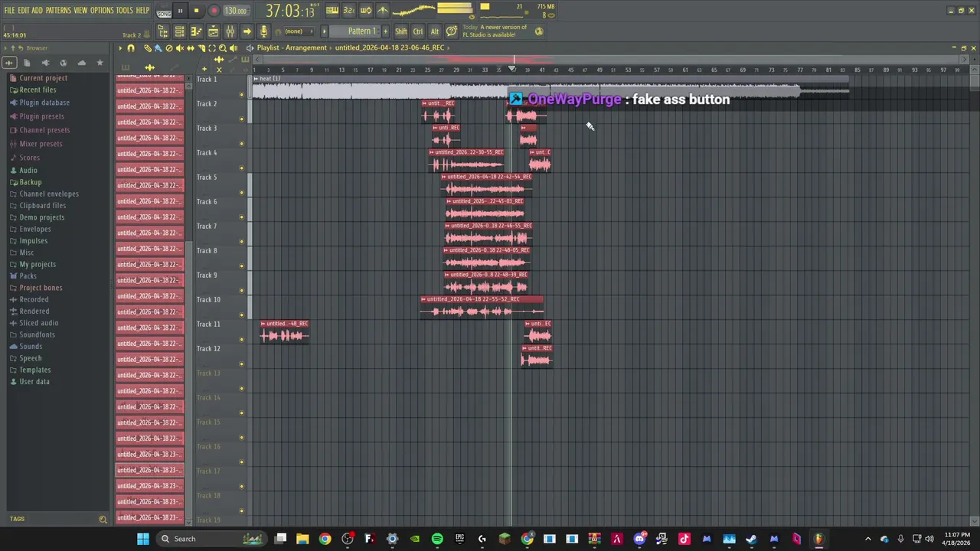Click the microphone recording icon
Screen dimensions: 980x551
coord(263,31)
